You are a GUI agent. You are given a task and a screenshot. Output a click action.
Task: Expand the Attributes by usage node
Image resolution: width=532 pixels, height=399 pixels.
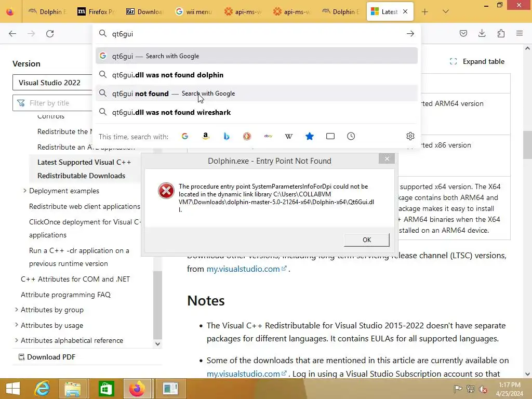[16, 325]
